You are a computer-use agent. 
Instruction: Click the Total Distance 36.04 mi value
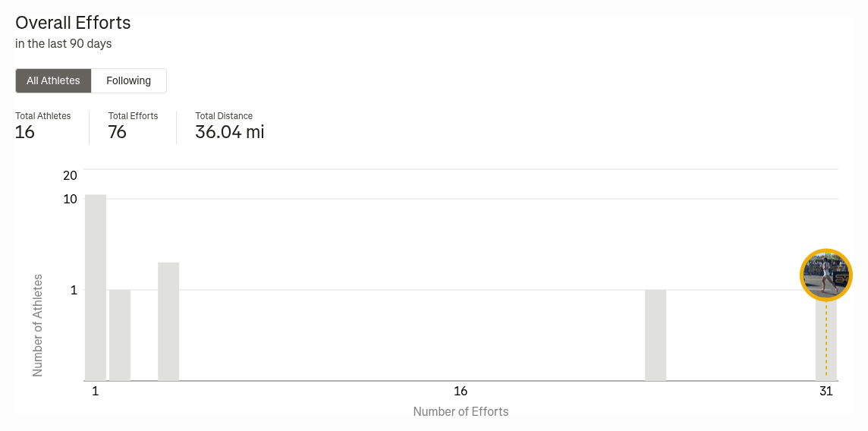click(x=230, y=132)
